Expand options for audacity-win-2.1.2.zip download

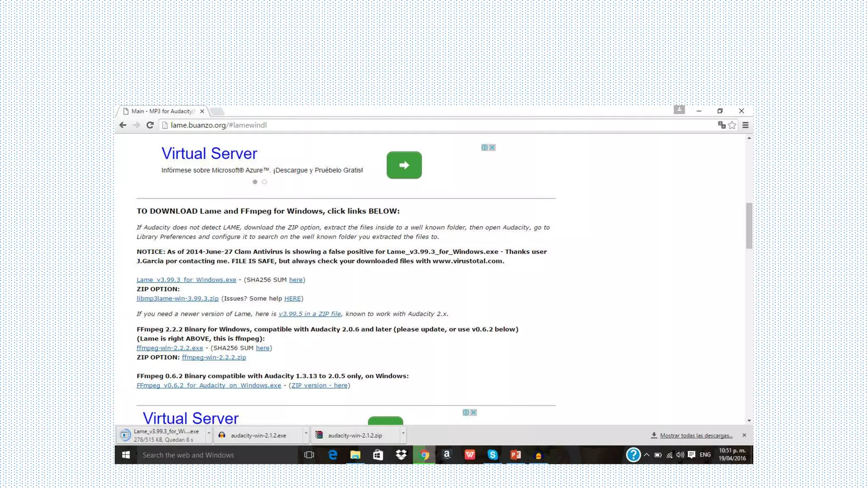[403, 434]
